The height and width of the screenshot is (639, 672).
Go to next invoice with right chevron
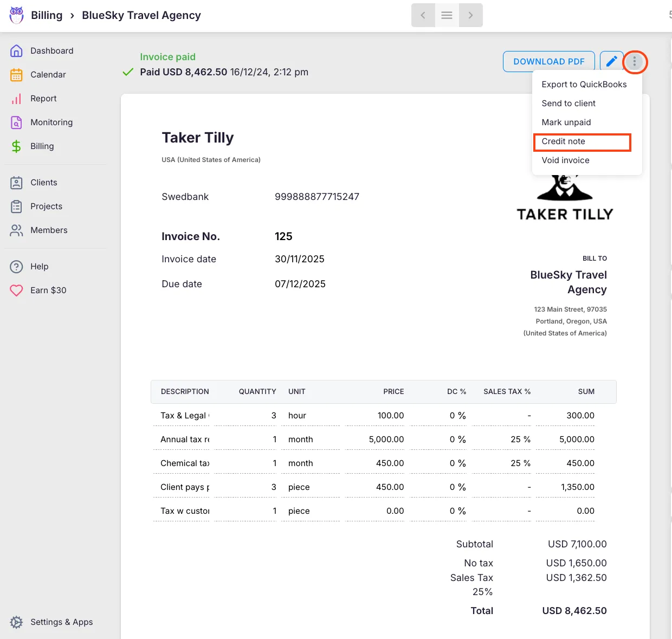click(470, 15)
